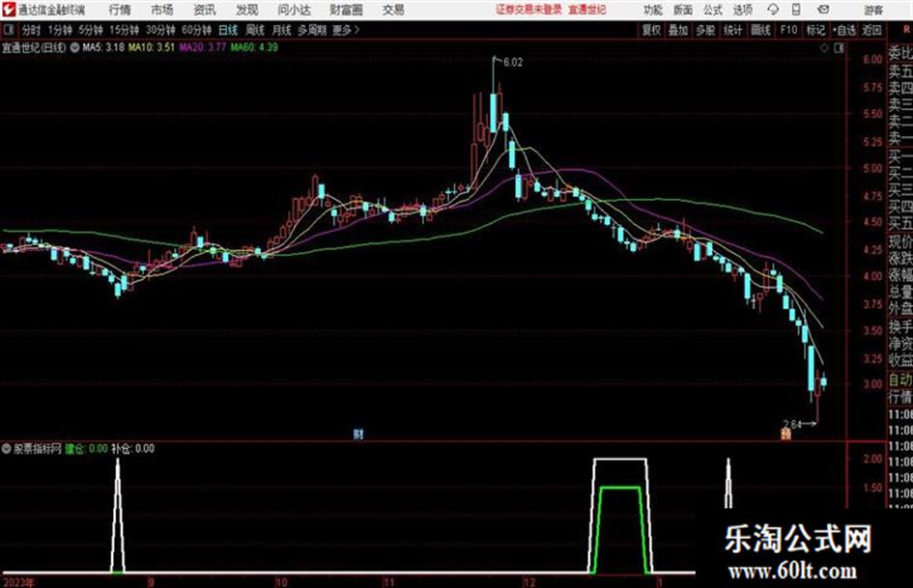Open the 市场 menu
The width and height of the screenshot is (913, 588).
[162, 10]
